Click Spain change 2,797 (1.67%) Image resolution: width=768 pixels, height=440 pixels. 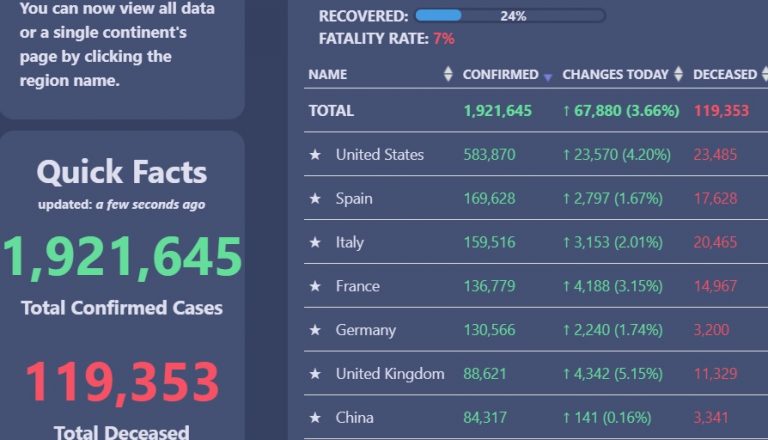coord(613,198)
